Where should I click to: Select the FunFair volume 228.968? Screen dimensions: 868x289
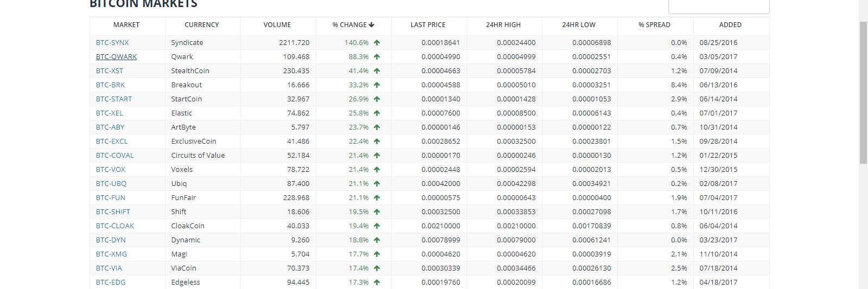(296, 197)
